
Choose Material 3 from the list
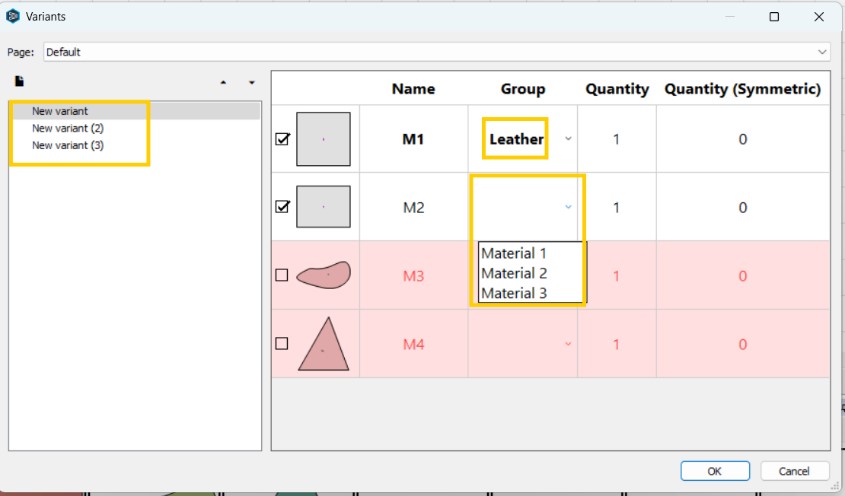[x=514, y=293]
